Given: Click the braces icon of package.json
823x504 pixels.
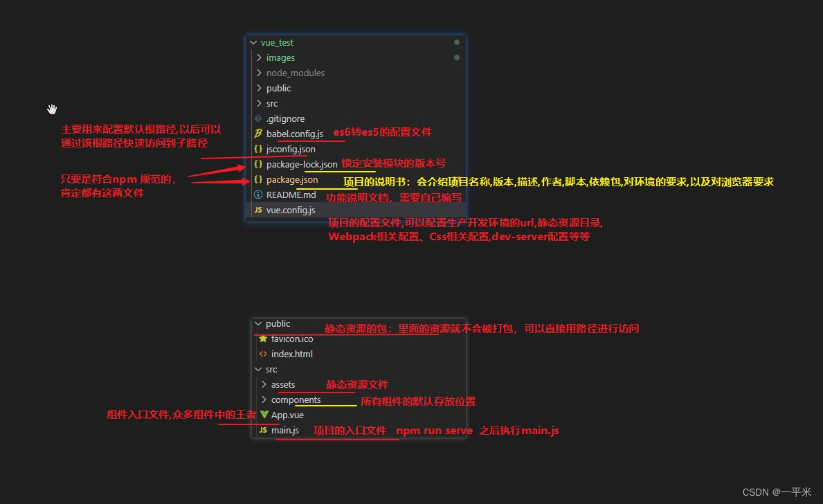Looking at the screenshot, I should [x=258, y=179].
